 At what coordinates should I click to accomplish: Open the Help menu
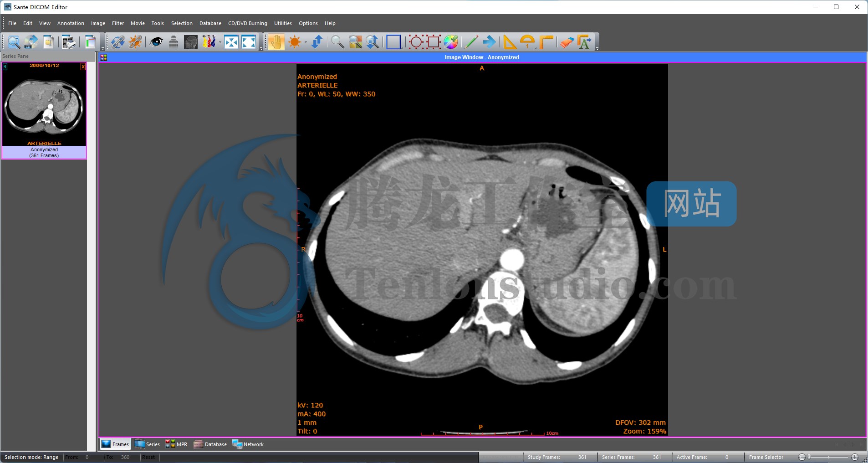[x=330, y=23]
